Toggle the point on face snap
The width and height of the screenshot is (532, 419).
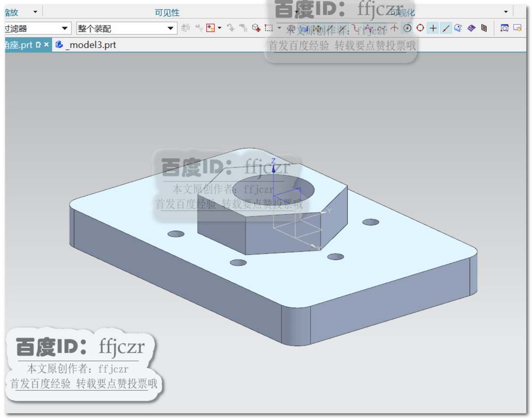[458, 28]
